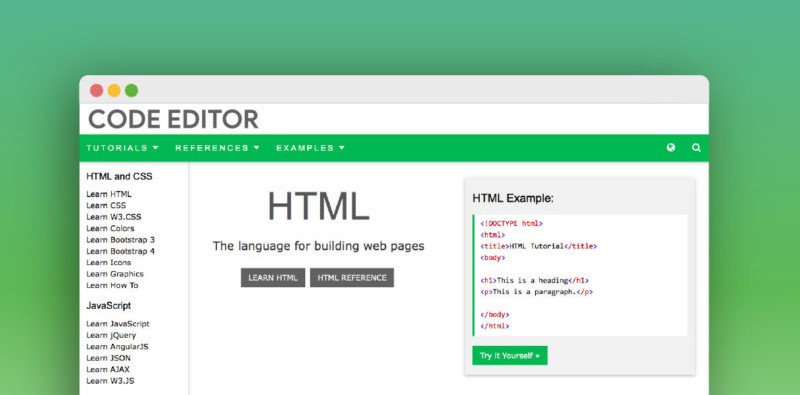Click the large HTML heading

318,206
